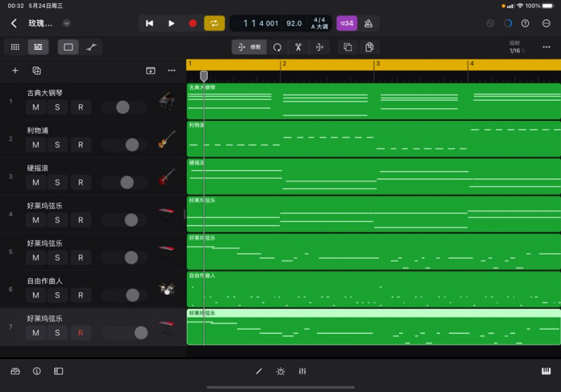
Task: Open the project name dropdown arrow
Action: pos(66,23)
